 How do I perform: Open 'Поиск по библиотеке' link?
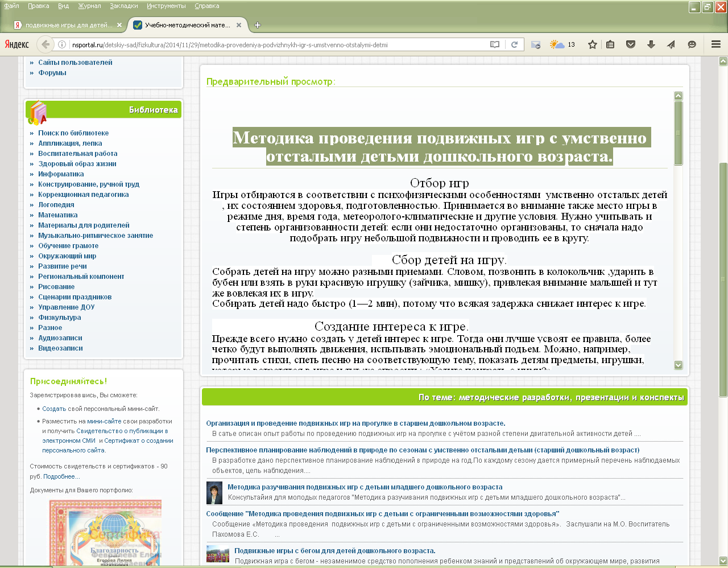point(73,133)
